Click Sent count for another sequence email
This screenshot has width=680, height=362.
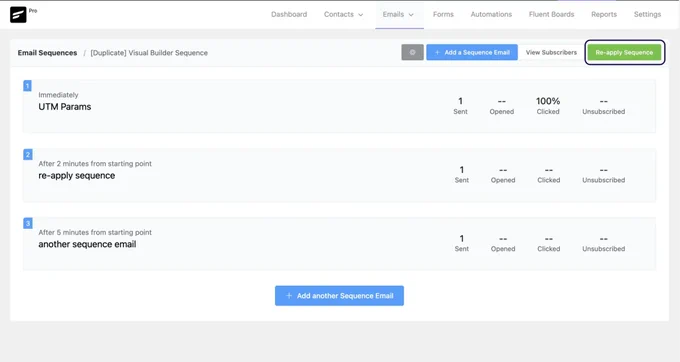[x=461, y=243]
